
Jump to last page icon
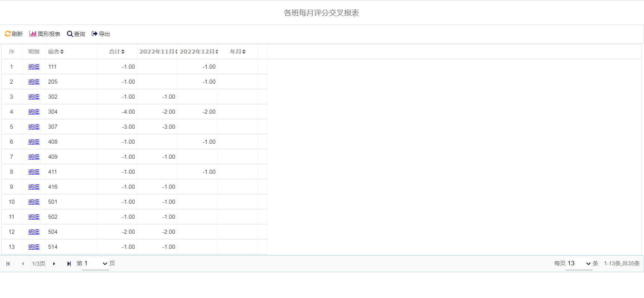(x=69, y=264)
